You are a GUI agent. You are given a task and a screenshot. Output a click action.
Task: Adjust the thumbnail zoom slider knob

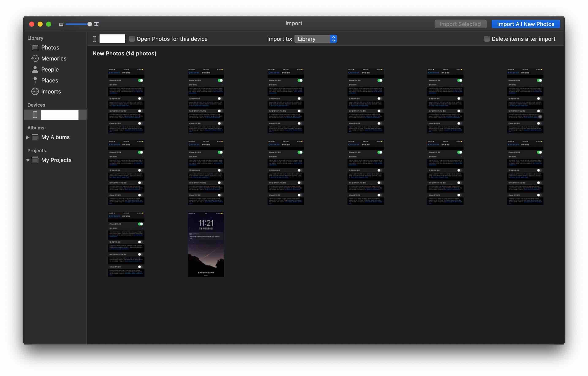(90, 24)
